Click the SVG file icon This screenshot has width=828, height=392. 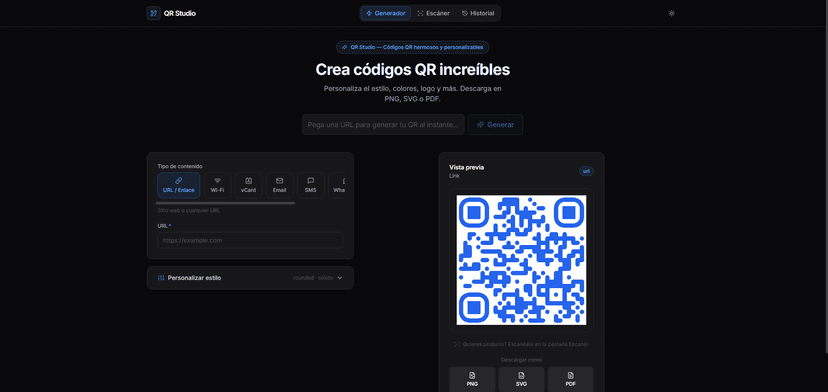(x=521, y=375)
